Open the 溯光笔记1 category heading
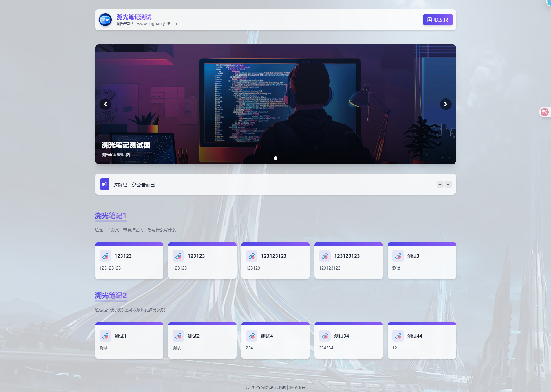 click(x=111, y=216)
